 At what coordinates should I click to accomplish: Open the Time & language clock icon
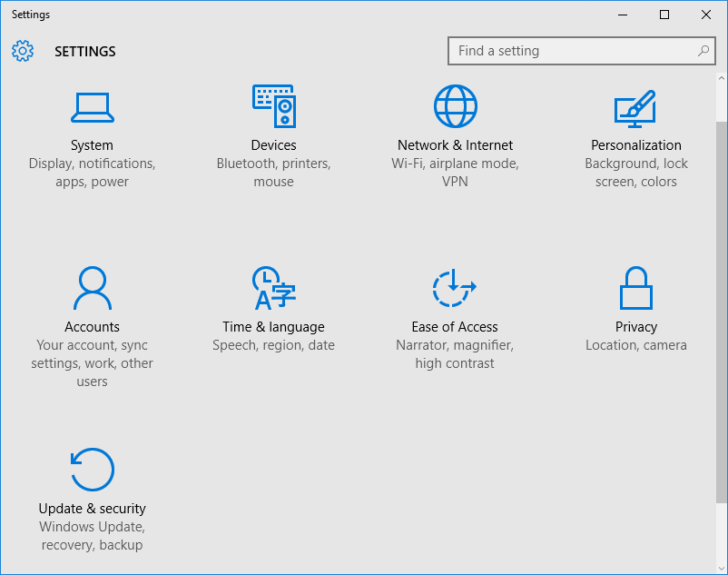274,288
